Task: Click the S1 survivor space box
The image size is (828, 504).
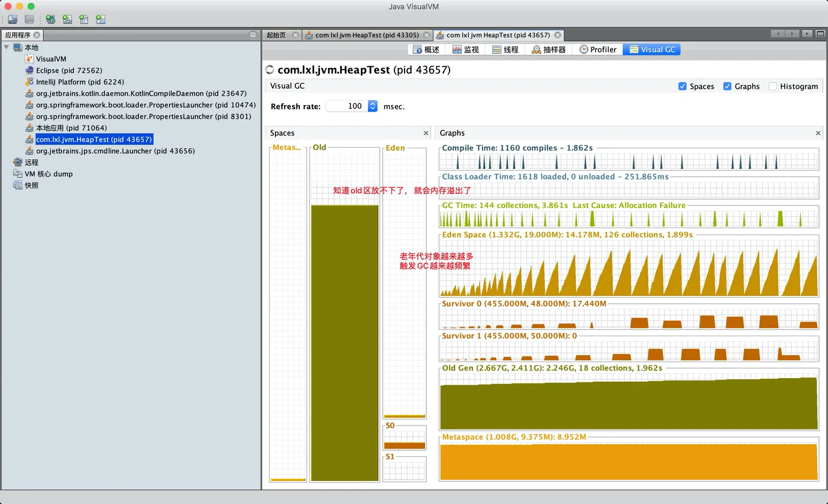Action: tap(405, 470)
